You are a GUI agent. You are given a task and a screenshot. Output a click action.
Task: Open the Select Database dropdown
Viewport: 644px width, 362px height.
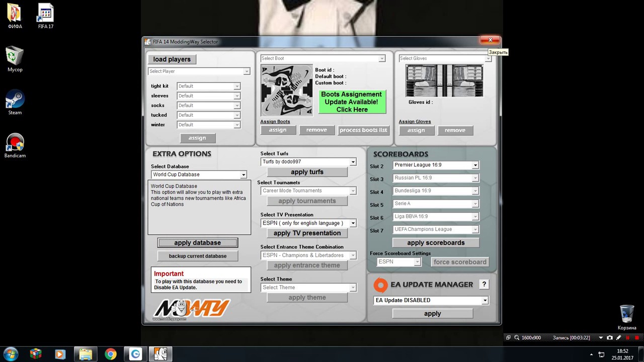(199, 174)
